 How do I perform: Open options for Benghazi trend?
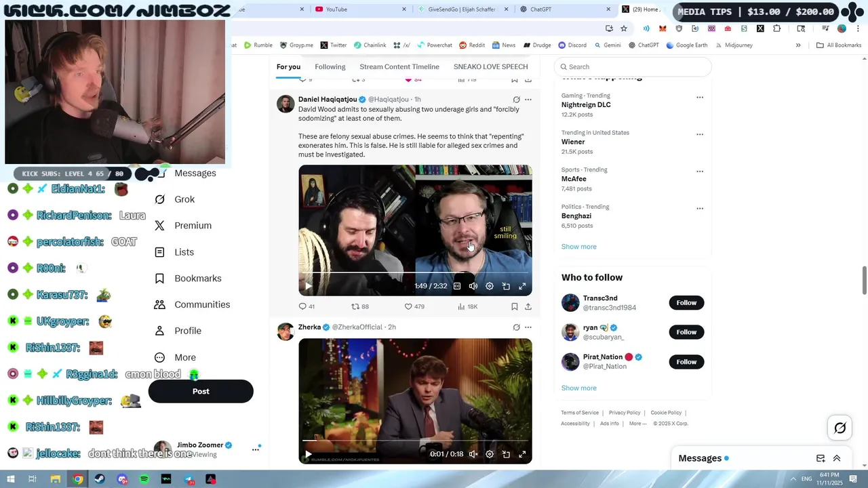click(700, 208)
